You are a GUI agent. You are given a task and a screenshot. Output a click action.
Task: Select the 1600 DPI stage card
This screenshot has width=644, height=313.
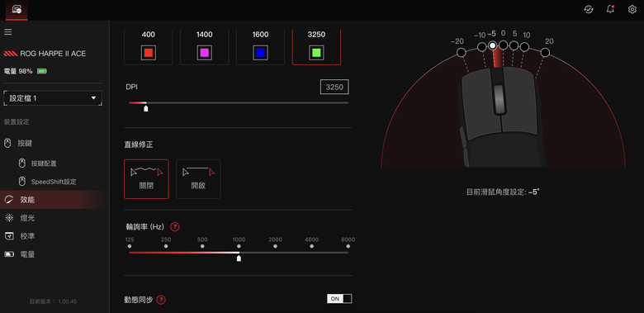tap(260, 47)
